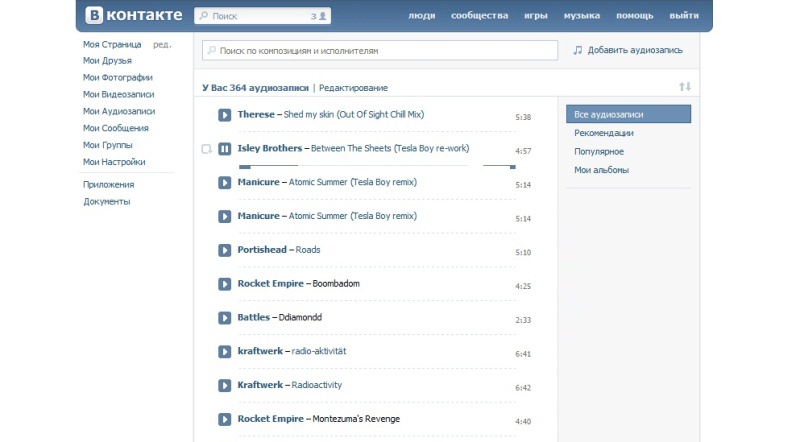Open Мои Настройки in sidebar
This screenshot has width=800, height=442.
point(114,162)
